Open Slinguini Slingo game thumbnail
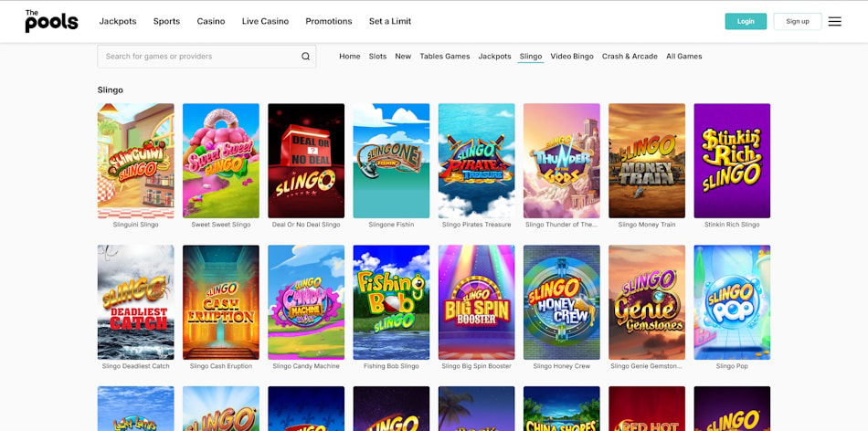Image resolution: width=868 pixels, height=431 pixels. point(135,161)
